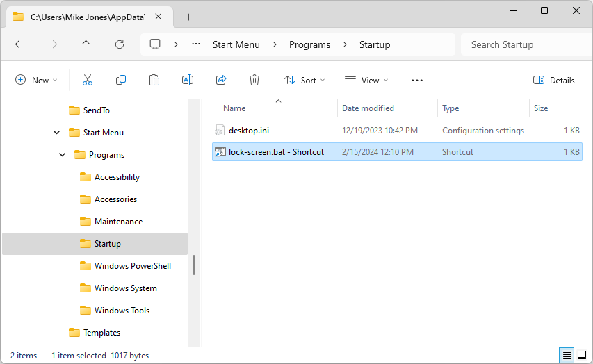Open the New item button
The height and width of the screenshot is (364, 593).
pyautogui.click(x=37, y=80)
